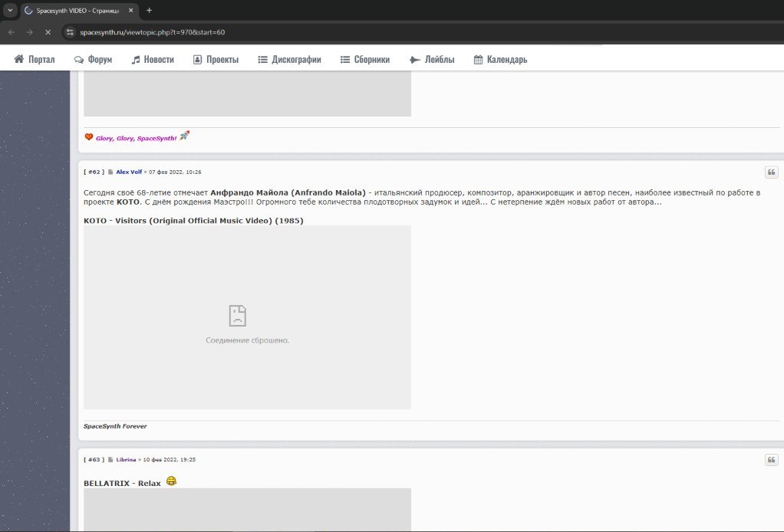Viewport: 784px width, 532px height.
Task: Open the Дискографии menu item
Action: click(289, 60)
